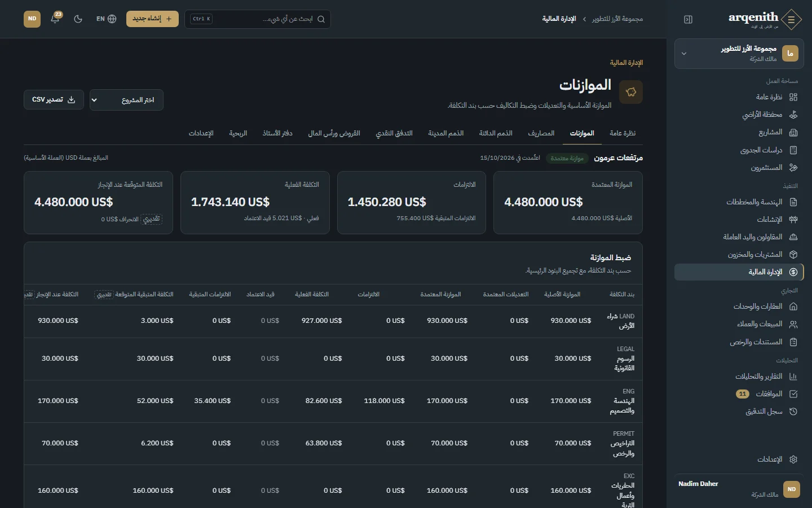The height and width of the screenshot is (508, 812).
Task: Switch to دفتر الأستاذ tab
Action: [x=277, y=133]
